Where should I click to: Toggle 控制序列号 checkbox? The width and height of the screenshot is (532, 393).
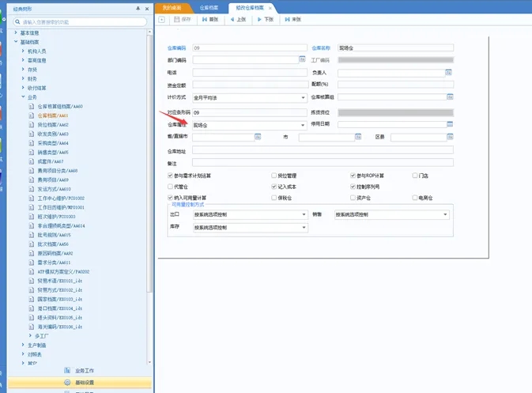pyautogui.click(x=353, y=187)
